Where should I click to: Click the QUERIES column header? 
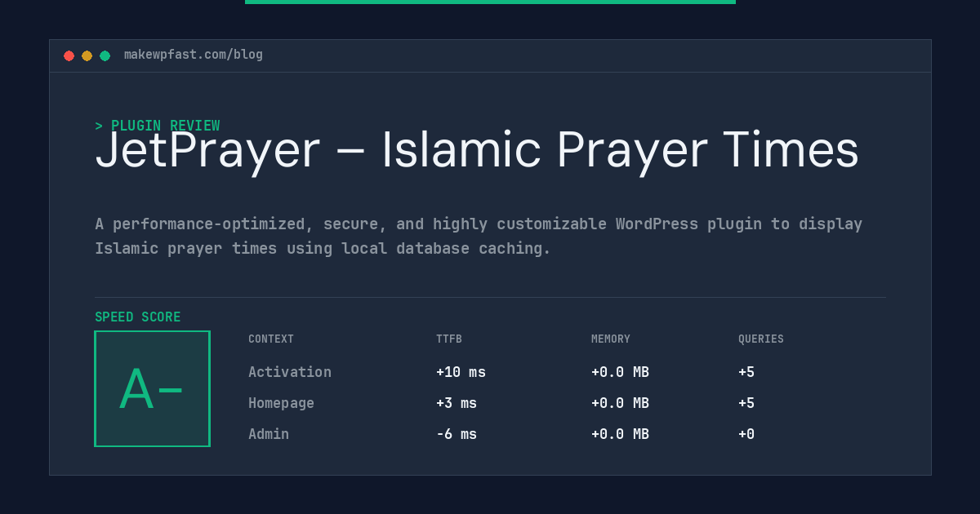coord(761,339)
